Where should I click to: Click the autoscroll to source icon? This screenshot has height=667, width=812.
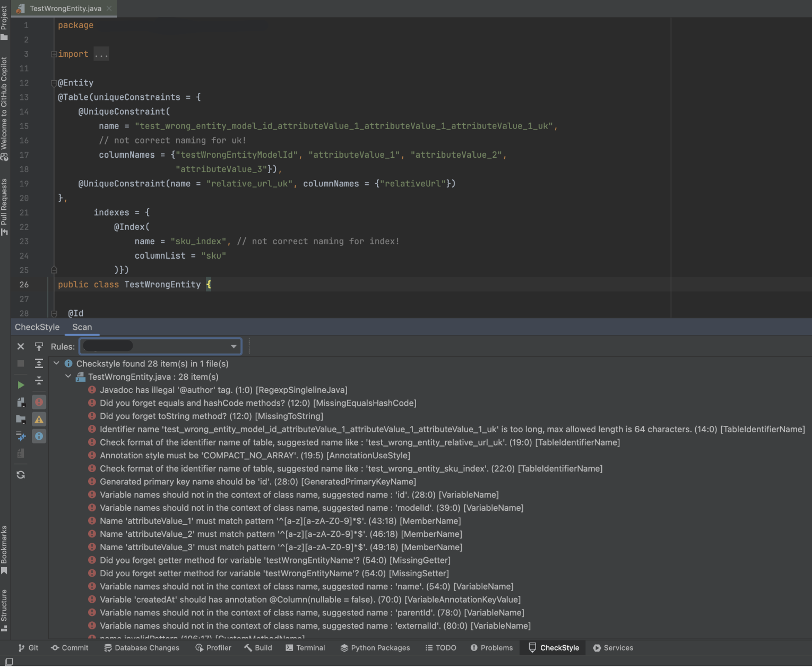[39, 347]
